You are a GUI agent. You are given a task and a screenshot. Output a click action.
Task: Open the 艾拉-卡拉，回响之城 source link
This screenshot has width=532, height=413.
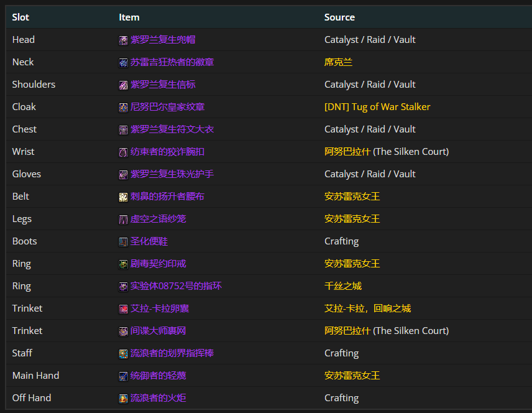click(x=367, y=309)
